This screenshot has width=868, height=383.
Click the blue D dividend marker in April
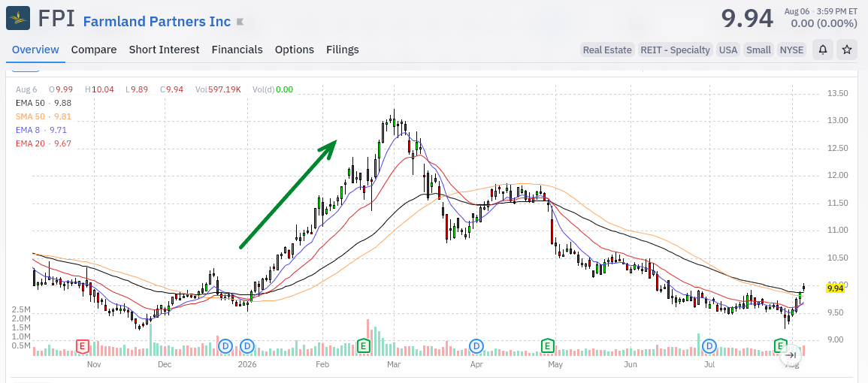coord(476,346)
